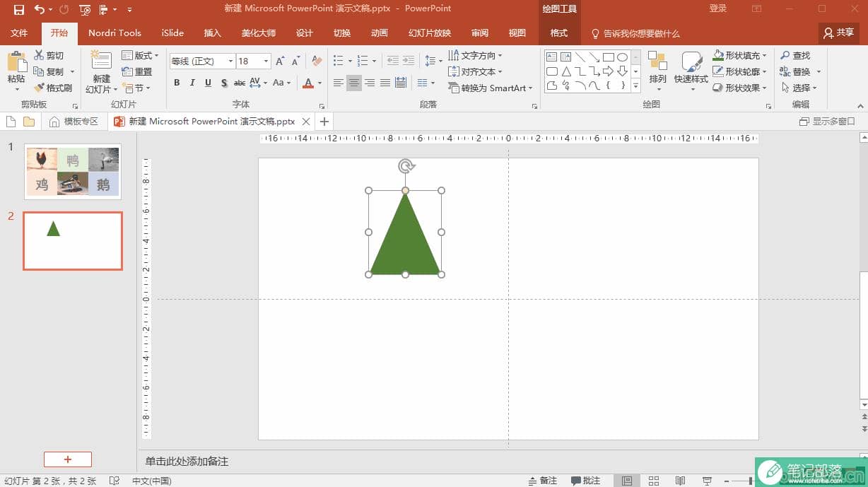Justify text alignment

(385, 83)
